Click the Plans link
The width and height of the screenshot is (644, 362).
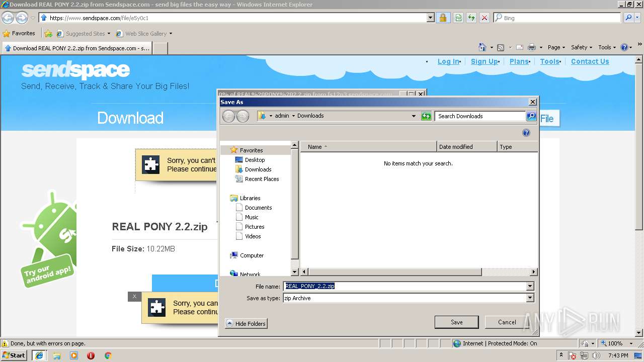[519, 61]
